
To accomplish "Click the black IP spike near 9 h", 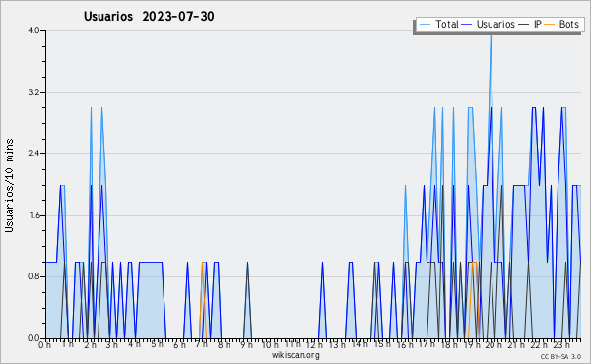I will pos(247,301).
